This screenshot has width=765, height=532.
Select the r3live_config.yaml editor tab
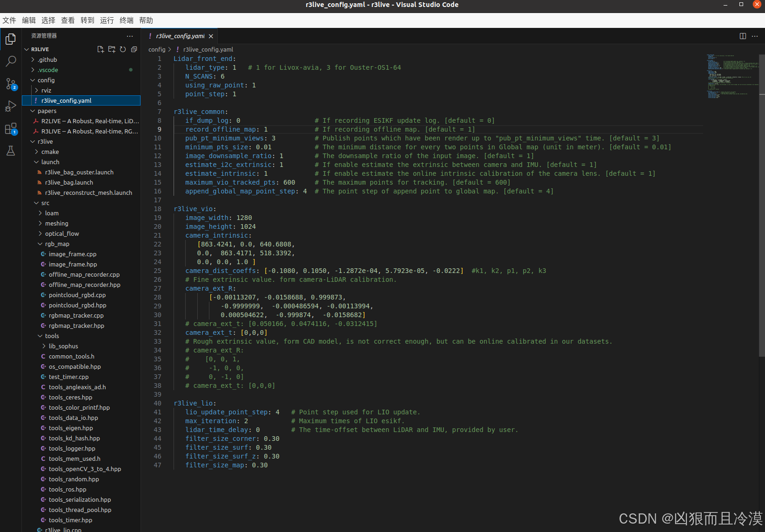pyautogui.click(x=180, y=36)
